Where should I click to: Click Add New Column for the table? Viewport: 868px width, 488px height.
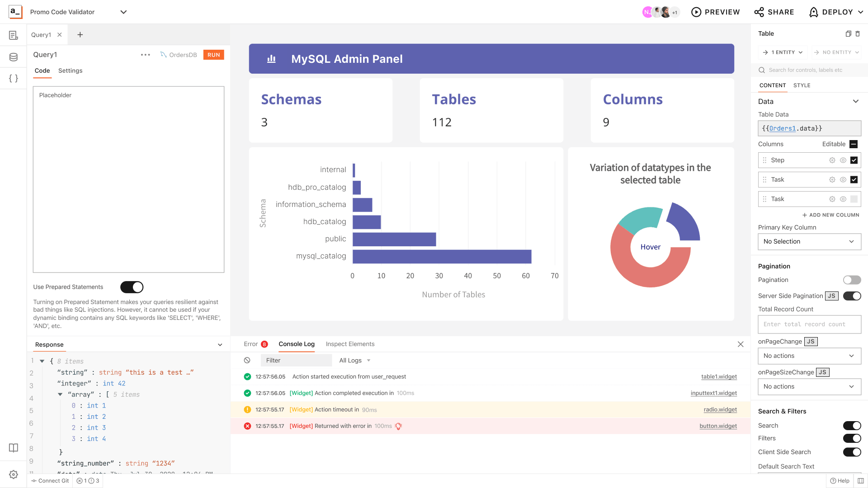pos(830,215)
